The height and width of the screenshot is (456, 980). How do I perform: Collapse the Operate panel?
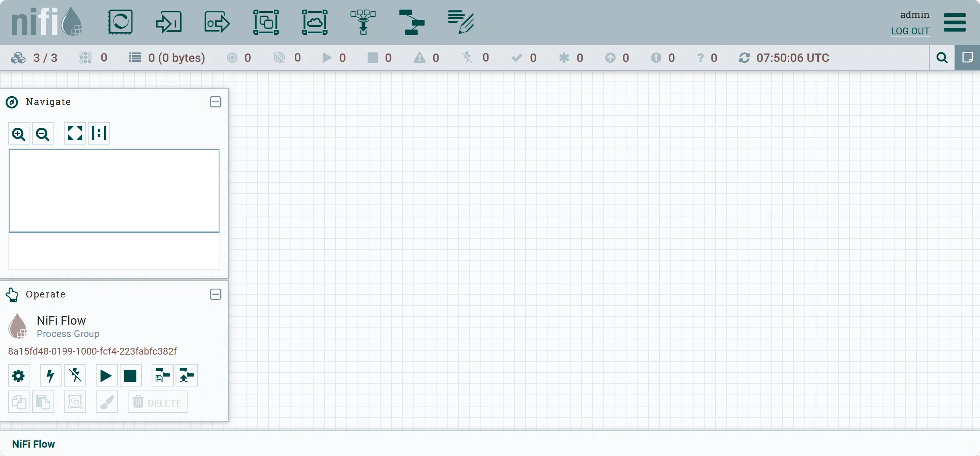pyautogui.click(x=215, y=294)
